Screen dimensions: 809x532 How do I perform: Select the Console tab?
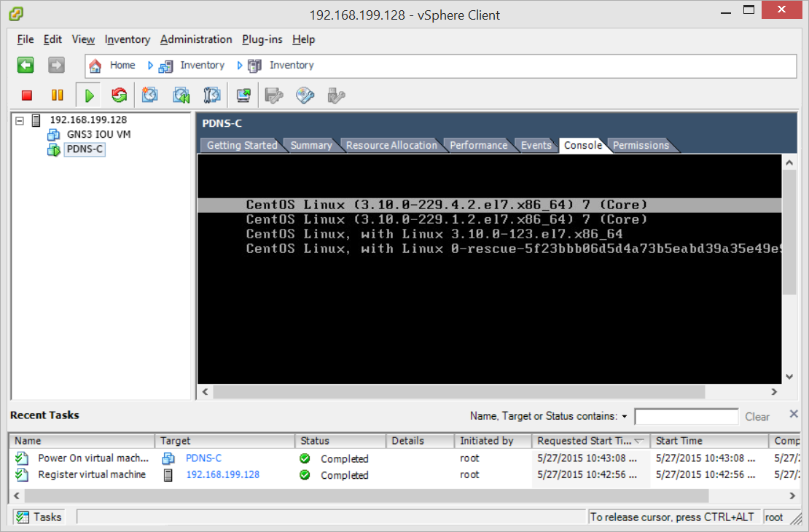tap(583, 146)
